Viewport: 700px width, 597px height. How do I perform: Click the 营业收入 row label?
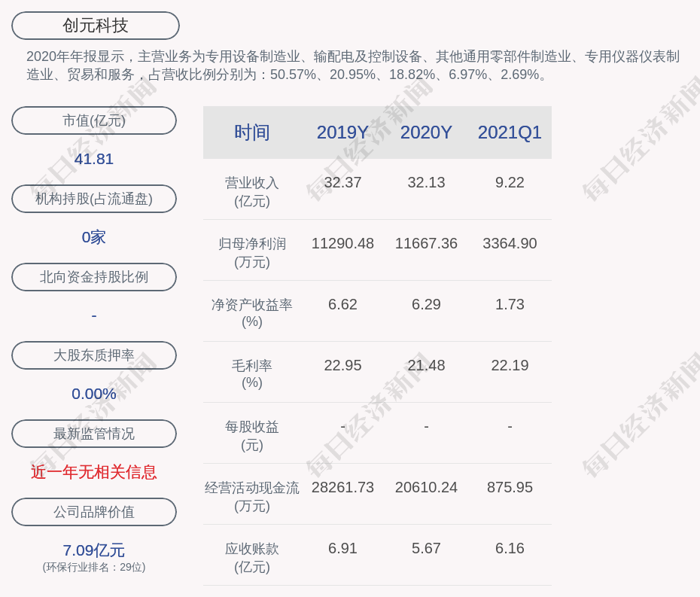tap(252, 191)
